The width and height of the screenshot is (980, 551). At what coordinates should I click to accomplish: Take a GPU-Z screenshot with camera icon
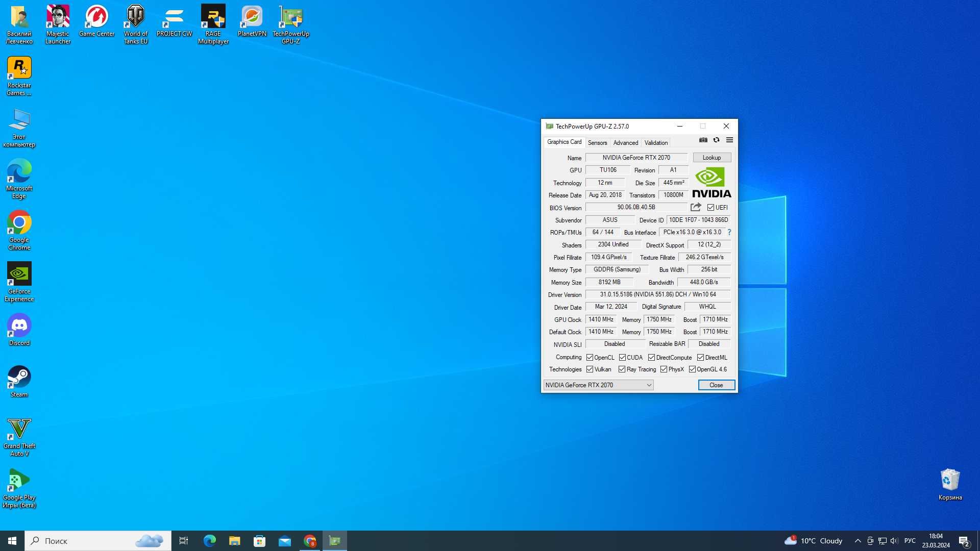point(703,140)
